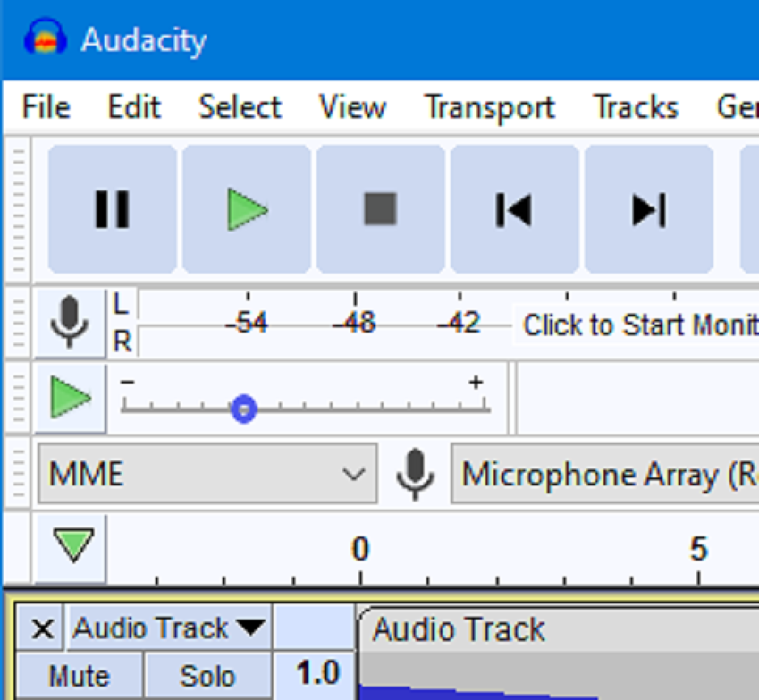The width and height of the screenshot is (759, 700).
Task: Mute the Audio Track
Action: pyautogui.click(x=78, y=677)
